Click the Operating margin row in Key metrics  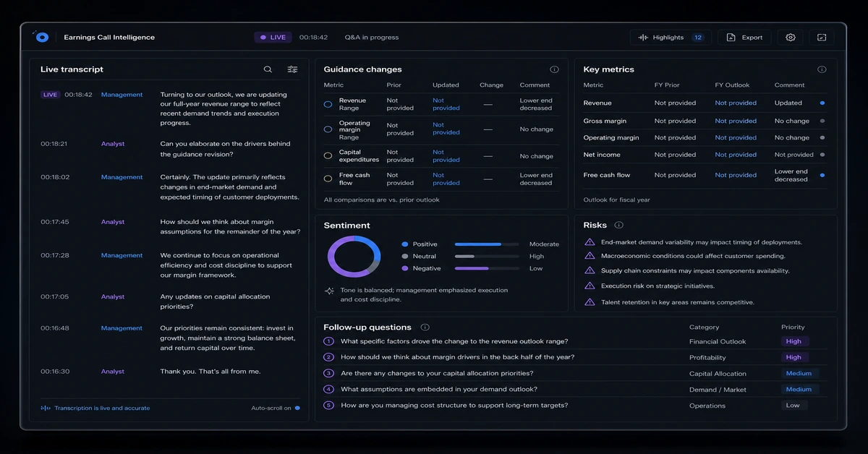tap(705, 137)
